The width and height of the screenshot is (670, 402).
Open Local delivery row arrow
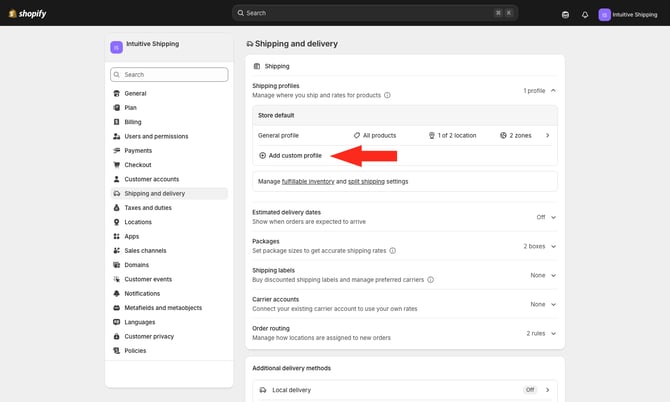tap(547, 390)
